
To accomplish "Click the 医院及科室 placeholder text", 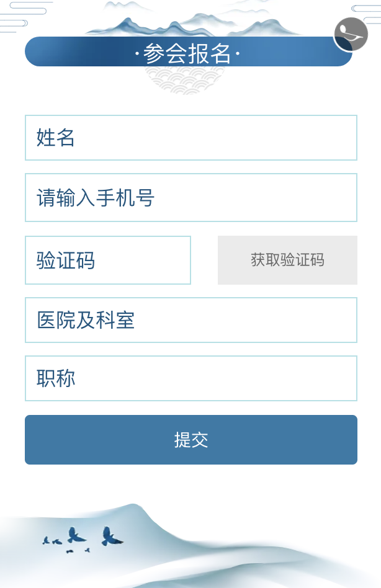I will [x=86, y=320].
